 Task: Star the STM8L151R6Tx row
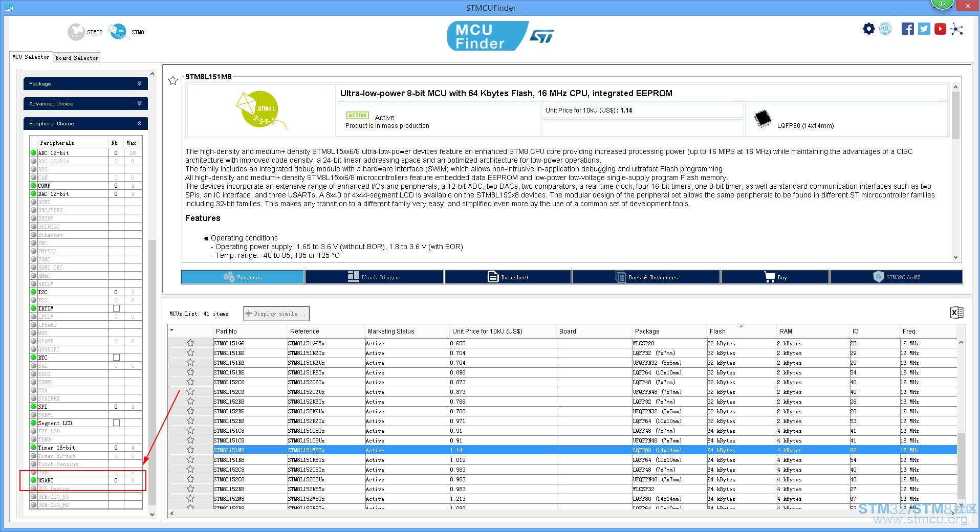190,372
